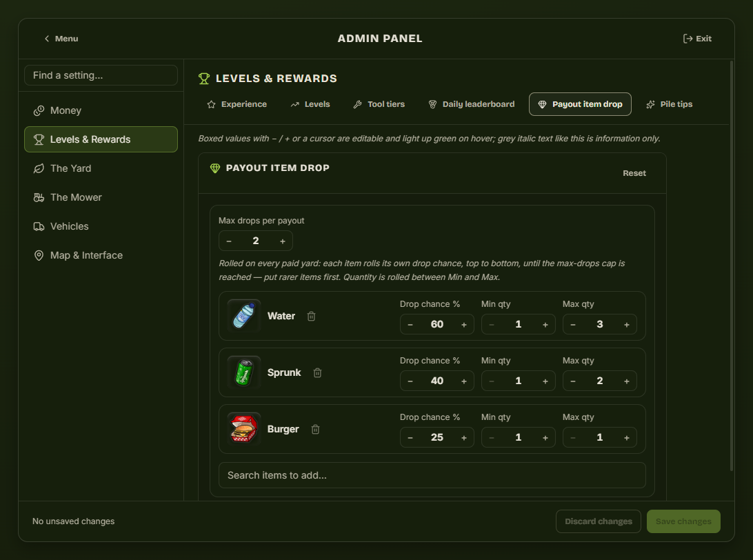Click the Burger row trash icon

click(x=316, y=430)
